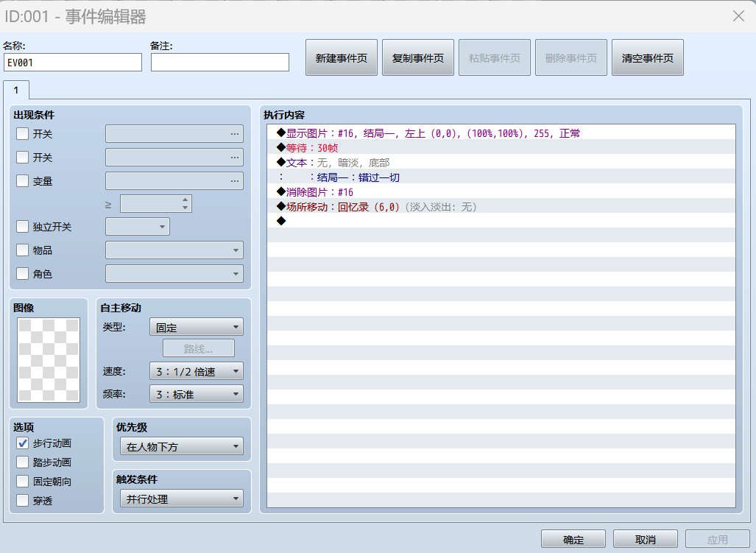Focus the 名称 field containing EV001
This screenshot has width=756, height=553.
73,63
